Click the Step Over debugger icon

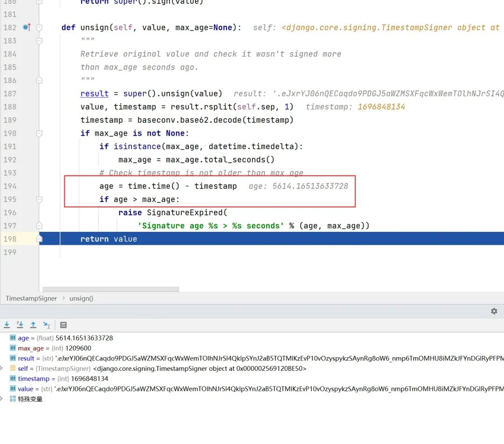[7, 325]
